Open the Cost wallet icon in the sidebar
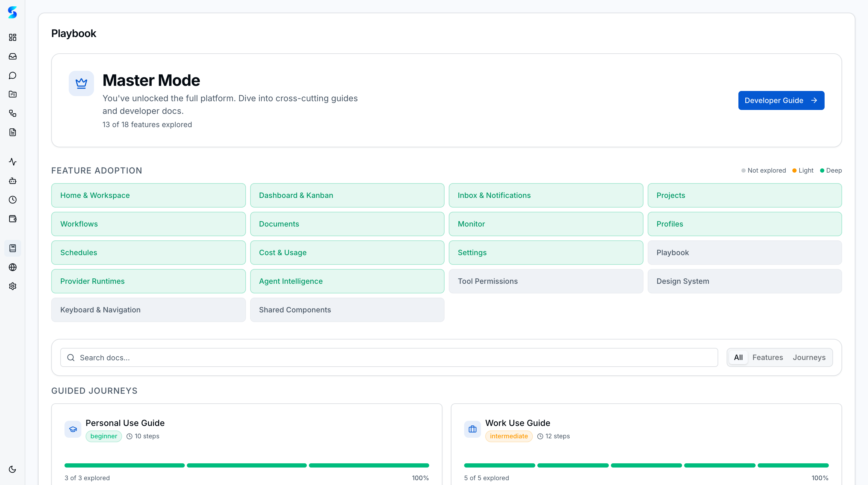This screenshot has width=868, height=485. tap(12, 219)
